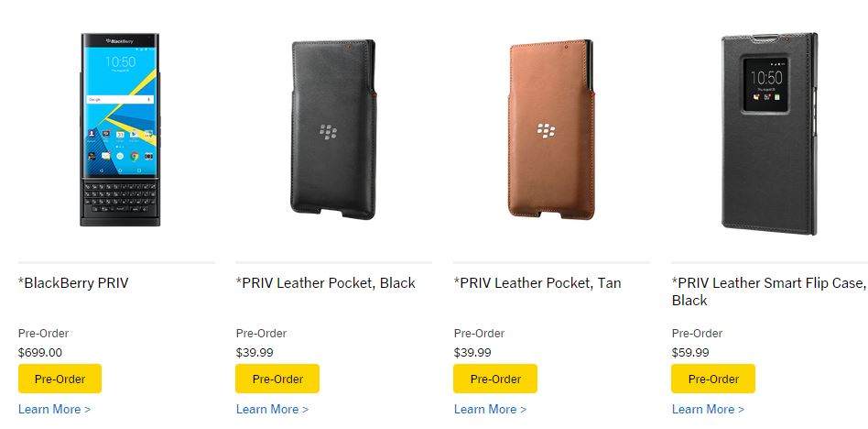Pre-Order the BlackBerry PRIV phone
The image size is (868, 429).
pos(60,379)
